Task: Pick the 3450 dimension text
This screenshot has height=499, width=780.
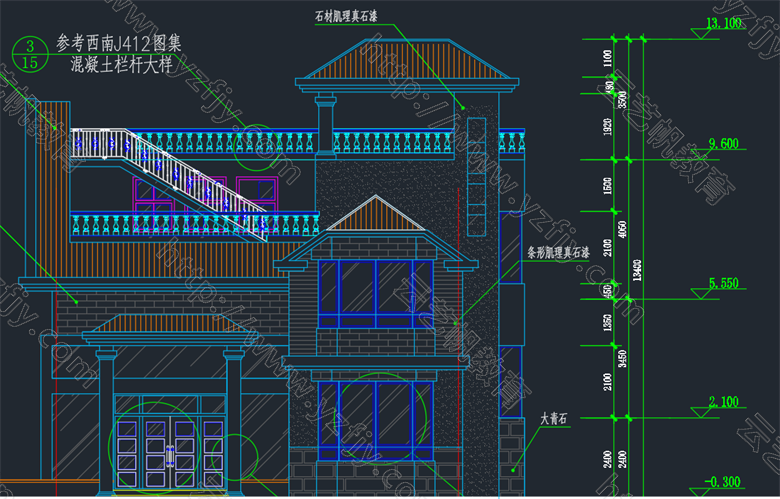Action: click(622, 359)
